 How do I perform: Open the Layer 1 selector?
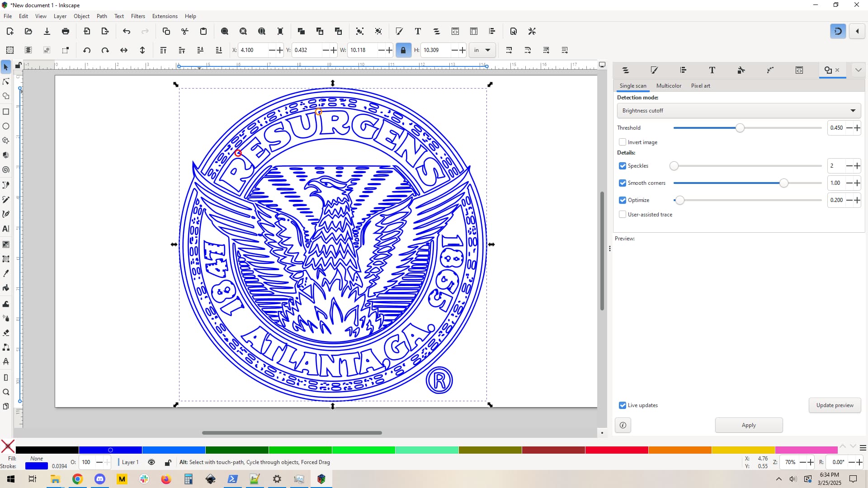[x=130, y=462]
